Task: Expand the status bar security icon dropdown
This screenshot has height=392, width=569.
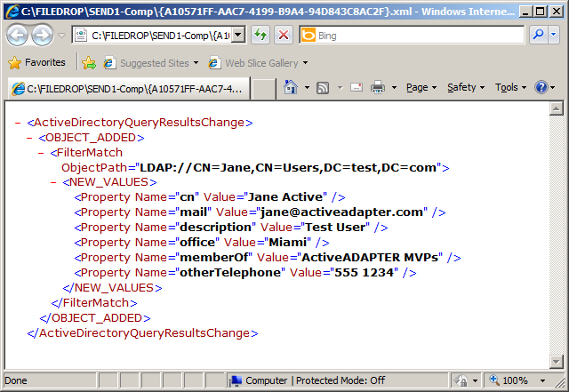Action: pyautogui.click(x=475, y=380)
